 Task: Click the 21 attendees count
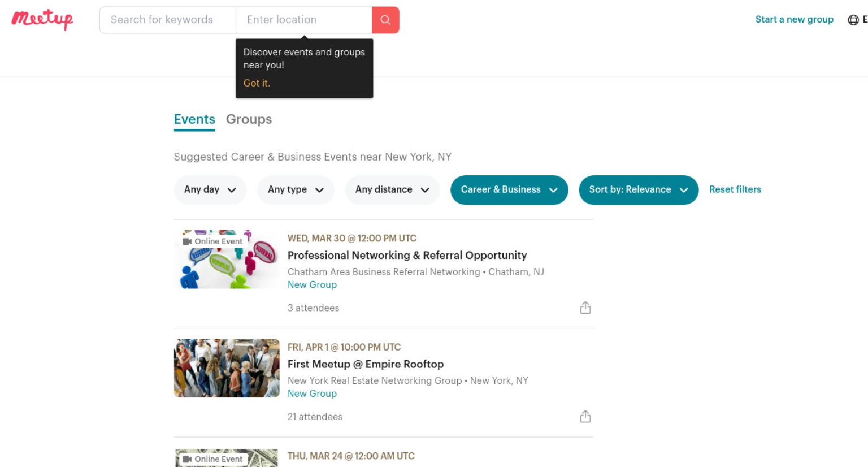[315, 417]
